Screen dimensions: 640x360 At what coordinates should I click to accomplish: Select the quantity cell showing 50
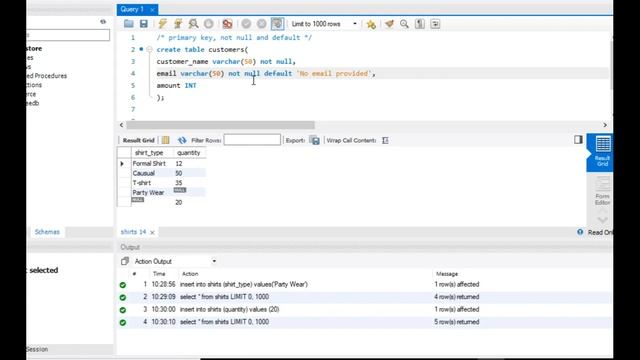189,173
